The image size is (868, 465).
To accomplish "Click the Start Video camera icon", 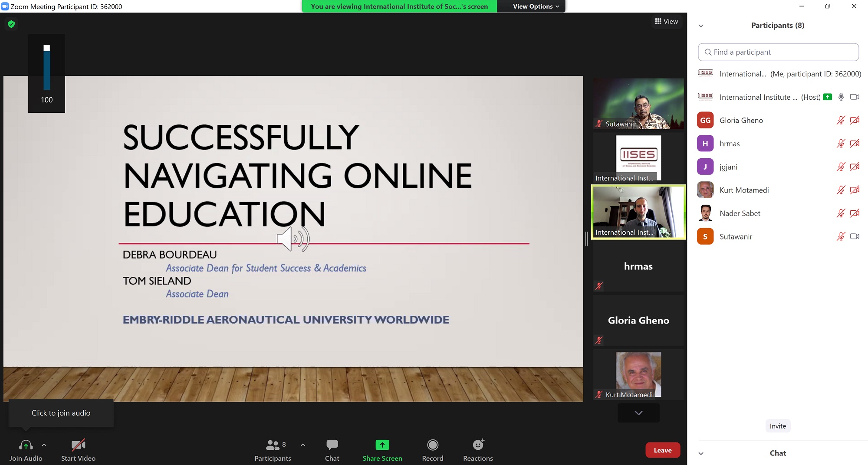I will [78, 445].
